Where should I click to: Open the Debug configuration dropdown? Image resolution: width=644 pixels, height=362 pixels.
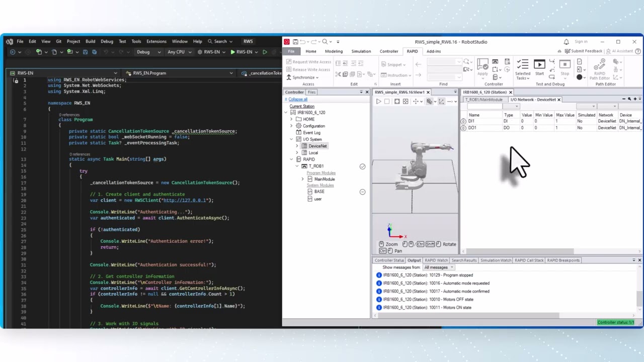[148, 52]
